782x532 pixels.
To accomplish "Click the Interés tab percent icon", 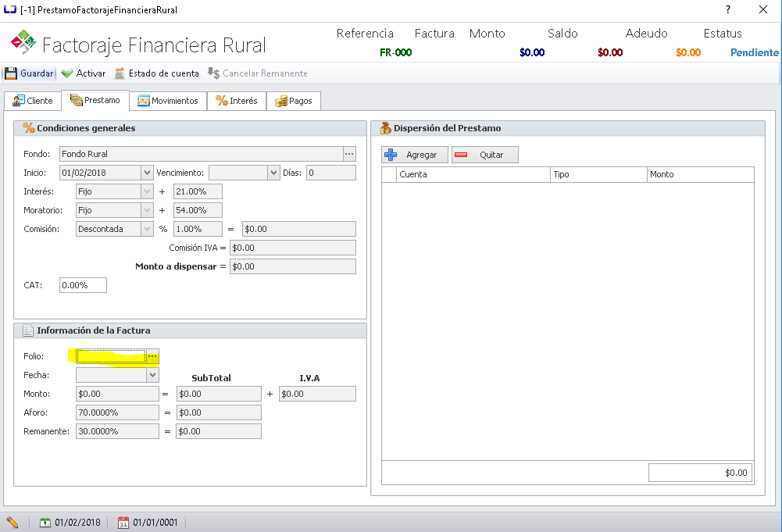I will click(x=221, y=101).
